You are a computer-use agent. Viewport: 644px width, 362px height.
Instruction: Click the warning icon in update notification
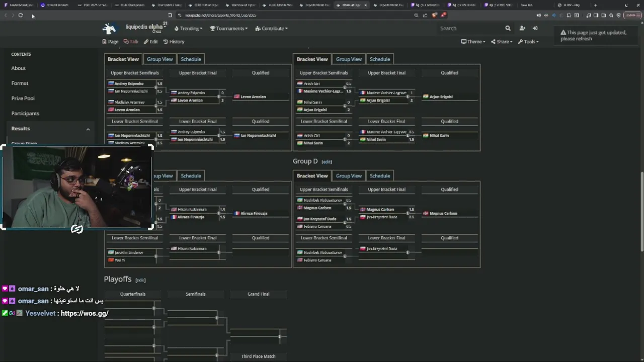click(x=563, y=32)
